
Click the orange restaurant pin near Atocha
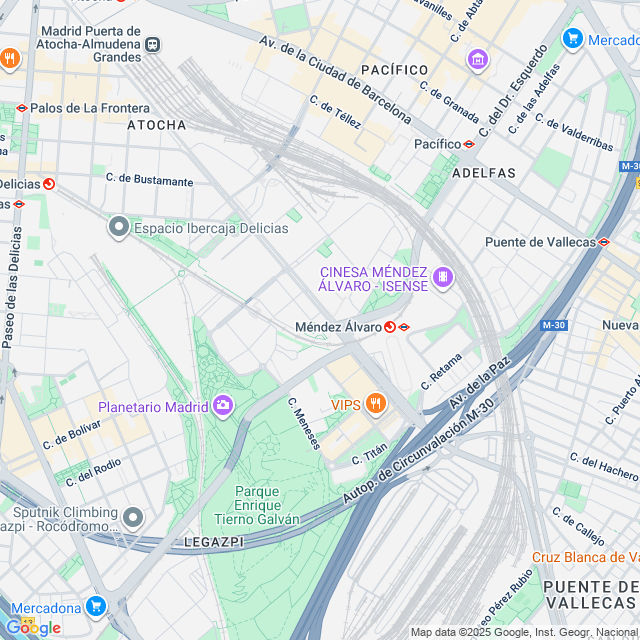(x=10, y=60)
